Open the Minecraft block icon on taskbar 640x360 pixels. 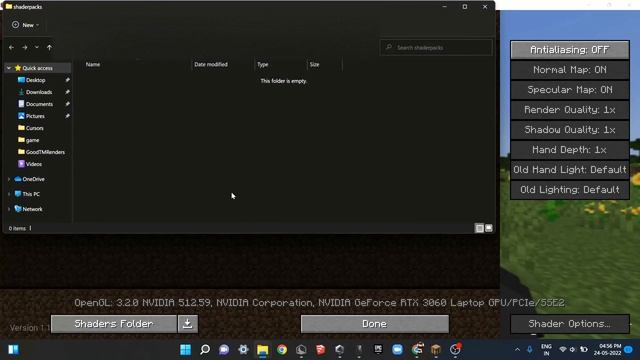pos(436,350)
